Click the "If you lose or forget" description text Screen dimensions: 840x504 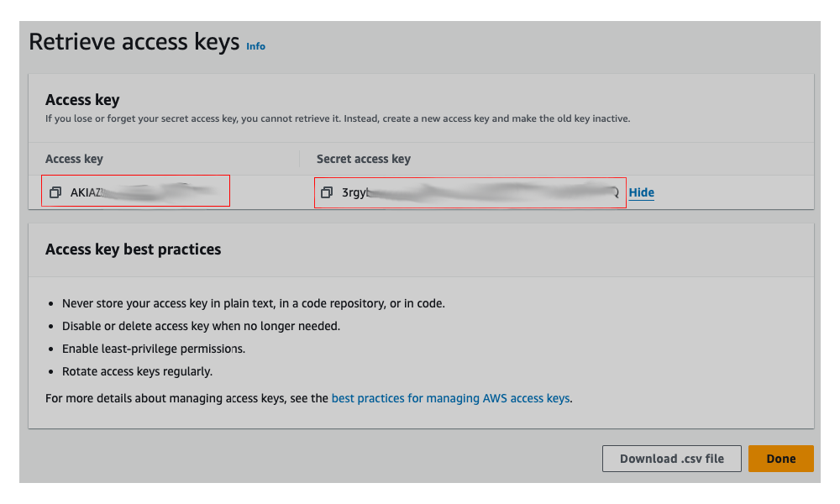point(337,118)
